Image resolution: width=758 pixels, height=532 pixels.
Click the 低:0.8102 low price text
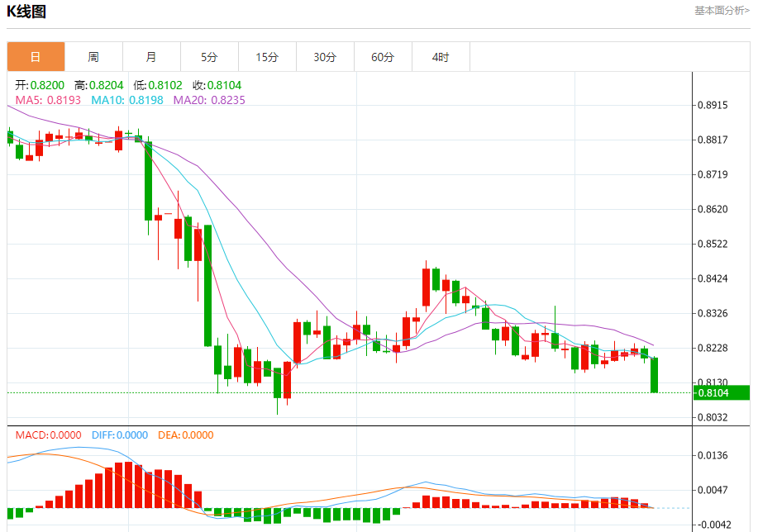(x=158, y=86)
